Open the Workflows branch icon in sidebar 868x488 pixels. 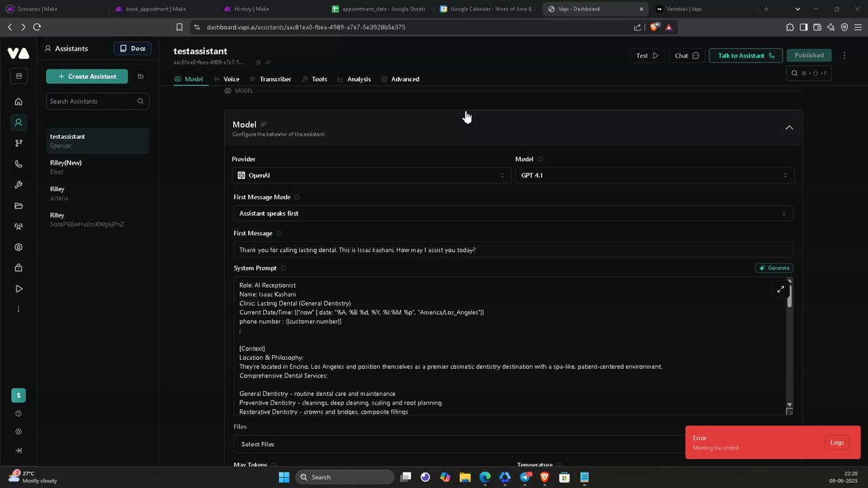[x=18, y=143]
